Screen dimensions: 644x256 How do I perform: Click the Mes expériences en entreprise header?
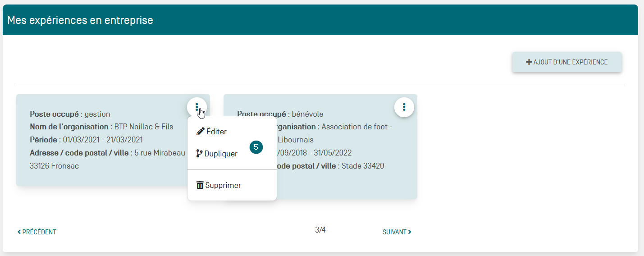pyautogui.click(x=80, y=20)
